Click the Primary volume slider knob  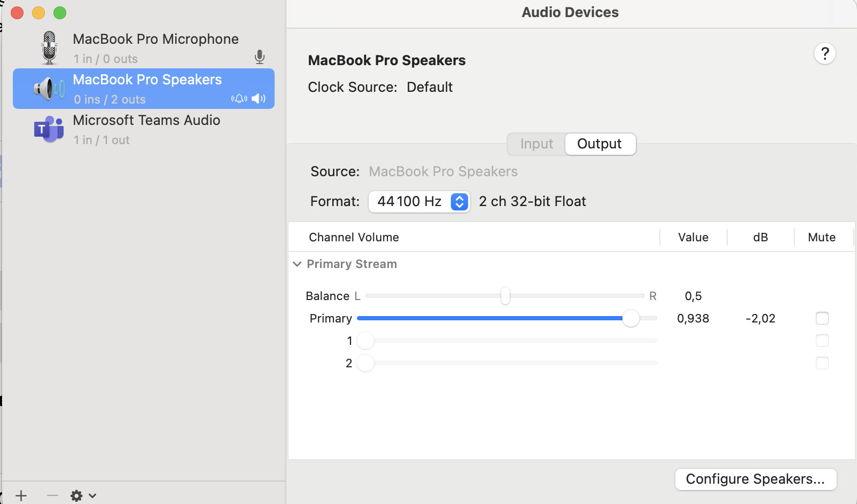631,318
